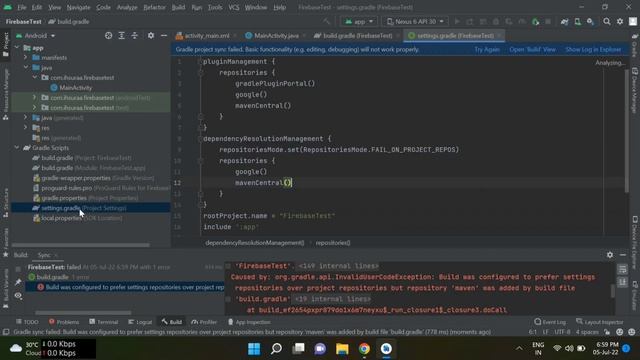Screen dimensions: 640x360
Task: Open IDE settings gear in toolbar
Action: pyautogui.click(x=620, y=21)
